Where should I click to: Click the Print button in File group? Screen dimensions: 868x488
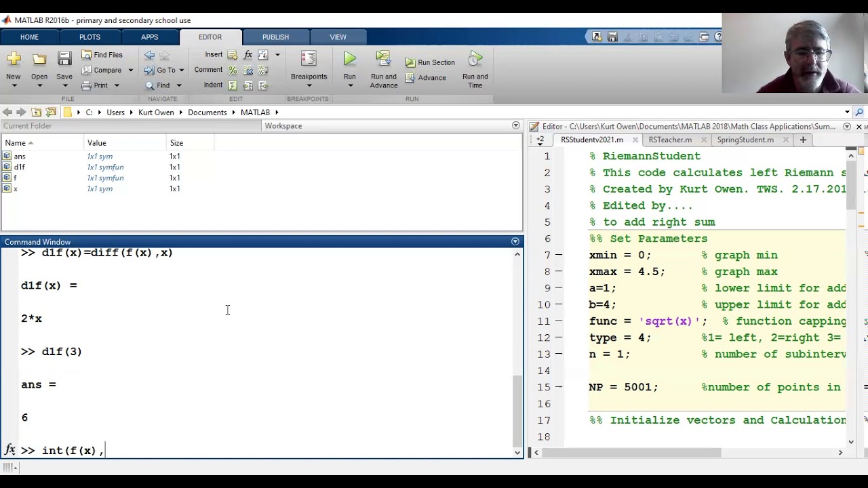95,85
